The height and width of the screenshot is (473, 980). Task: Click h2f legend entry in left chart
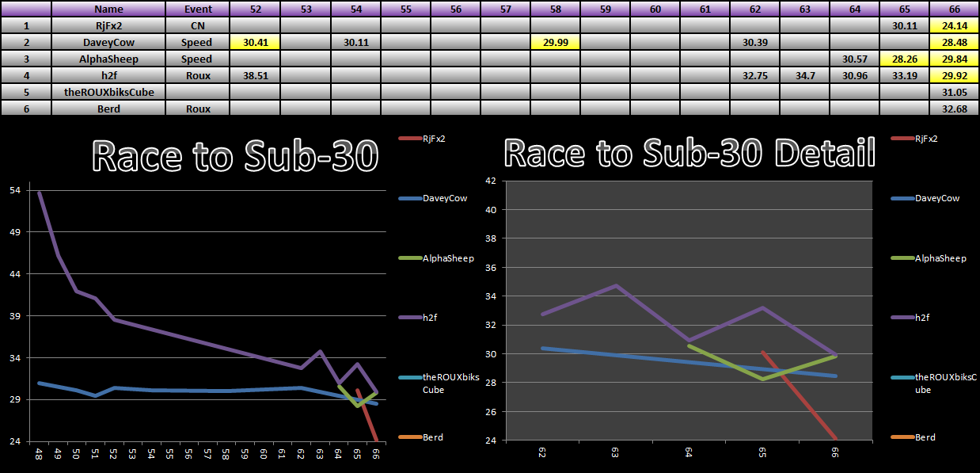pos(420,317)
